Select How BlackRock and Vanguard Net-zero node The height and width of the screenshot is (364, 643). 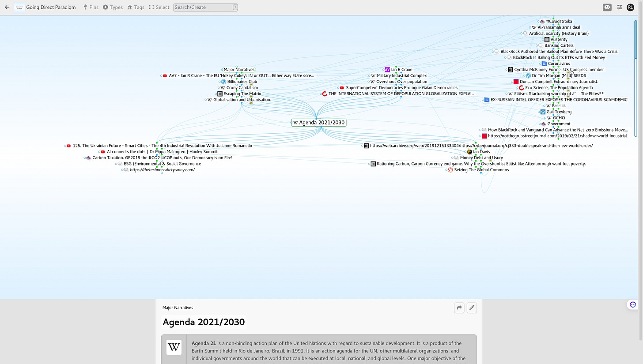point(556,130)
